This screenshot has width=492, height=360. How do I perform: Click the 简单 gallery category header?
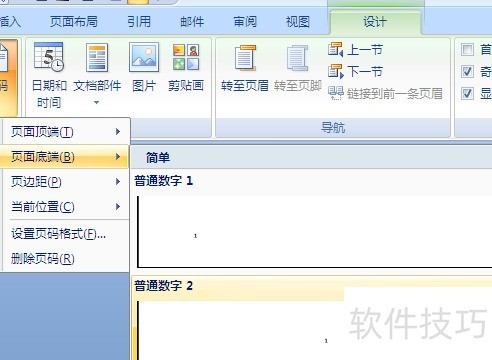click(312, 157)
